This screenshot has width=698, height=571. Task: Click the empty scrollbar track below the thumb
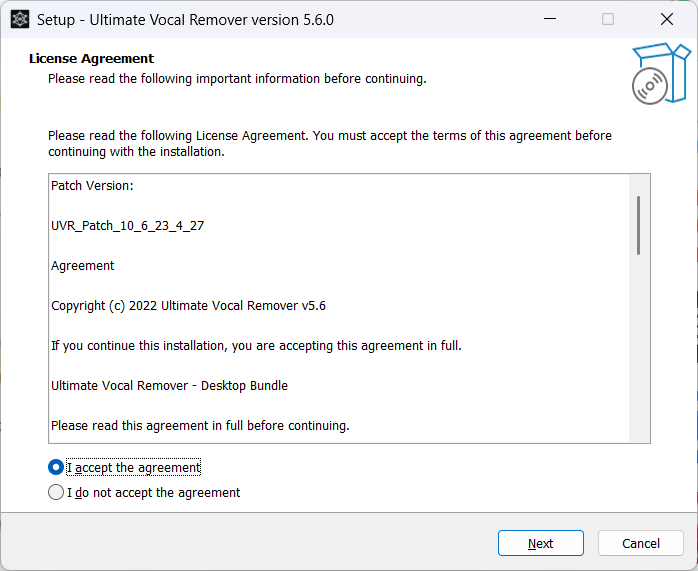point(638,350)
